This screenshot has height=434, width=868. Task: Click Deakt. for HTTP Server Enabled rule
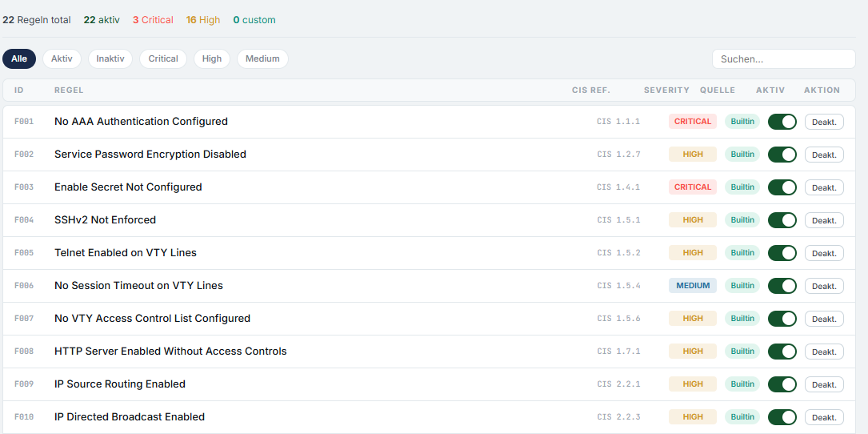click(824, 352)
